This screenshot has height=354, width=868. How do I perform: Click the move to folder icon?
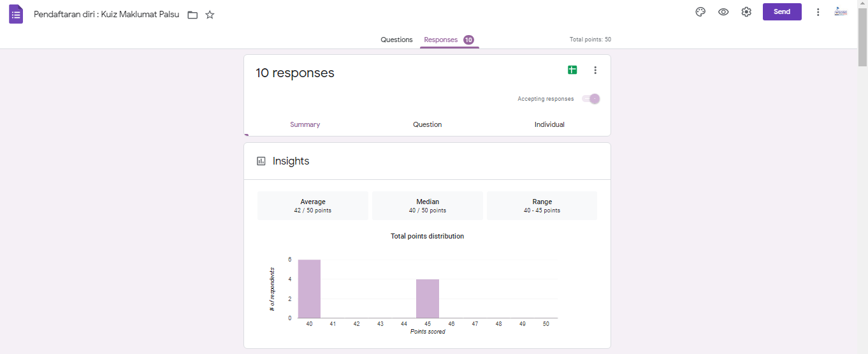point(192,15)
